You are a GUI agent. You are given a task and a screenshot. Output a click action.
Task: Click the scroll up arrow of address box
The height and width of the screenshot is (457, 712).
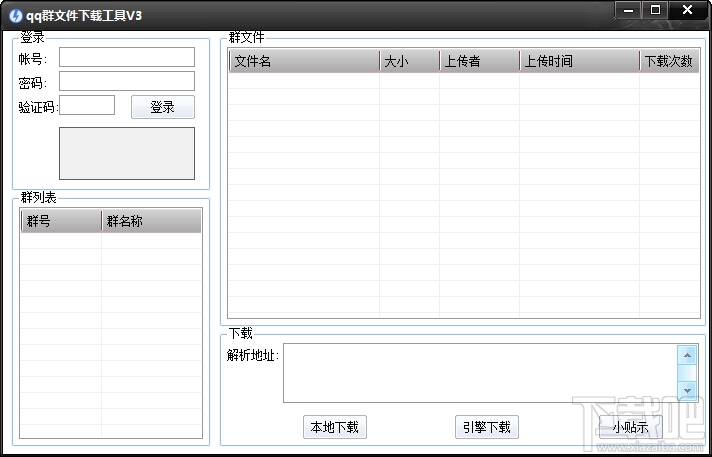[687, 355]
